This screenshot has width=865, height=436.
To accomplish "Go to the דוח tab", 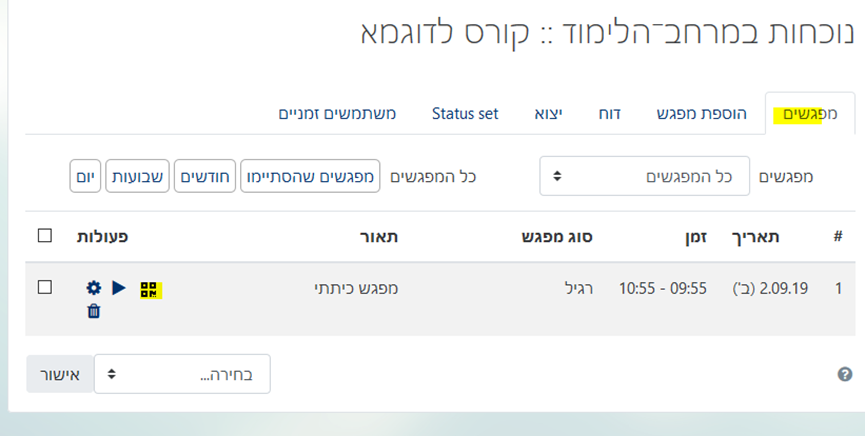I will tap(610, 114).
